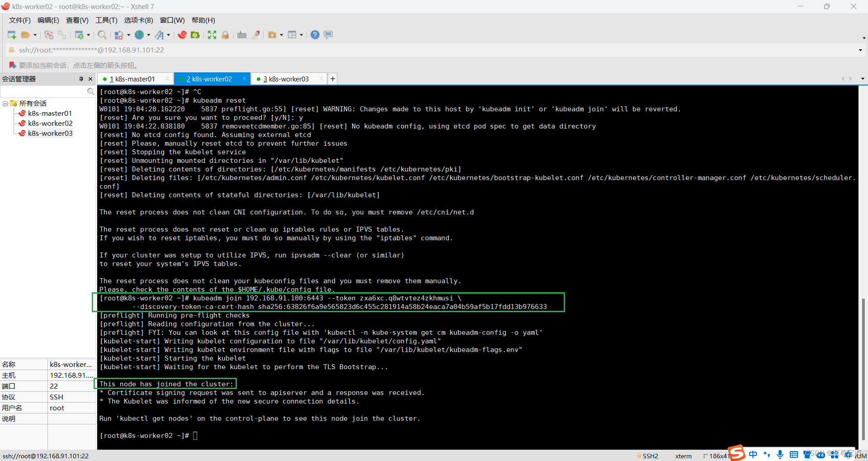The width and height of the screenshot is (868, 461).
Task: Click the Reconnect link icon
Action: [62, 35]
